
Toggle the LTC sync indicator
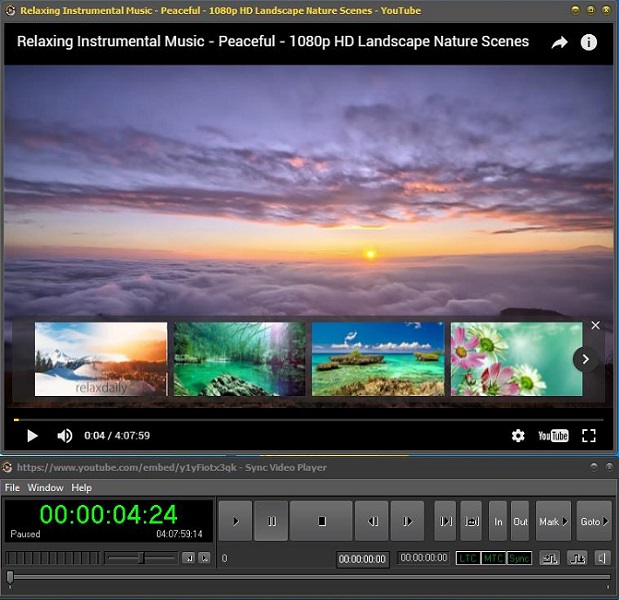pyautogui.click(x=467, y=558)
